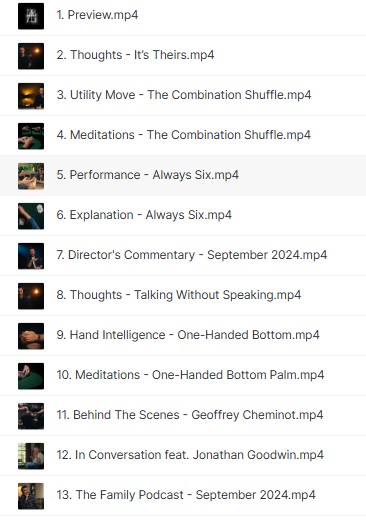Click Director's Commentary video thumbnail
Screen dimensions: 366x522
(31, 256)
